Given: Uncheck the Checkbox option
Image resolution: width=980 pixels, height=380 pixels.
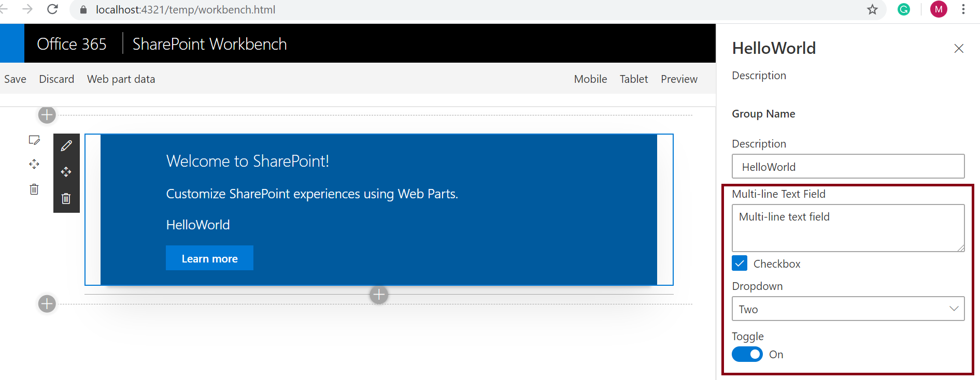Looking at the screenshot, I should click(740, 264).
